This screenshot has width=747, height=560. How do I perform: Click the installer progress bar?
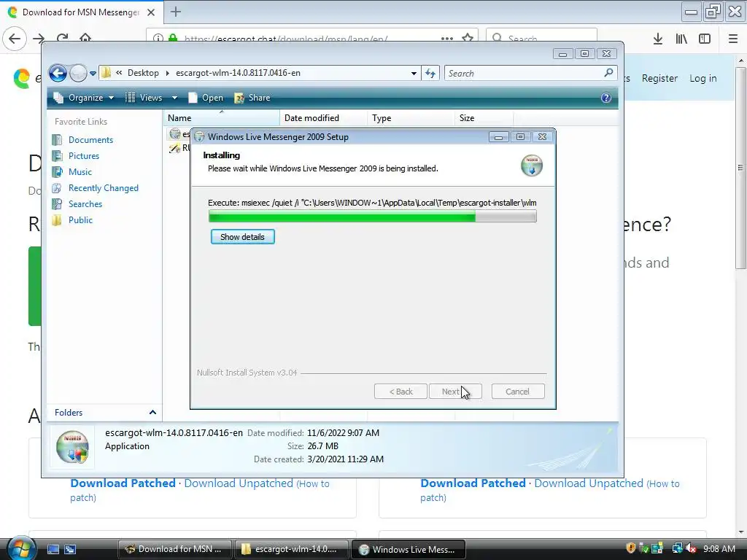372,217
